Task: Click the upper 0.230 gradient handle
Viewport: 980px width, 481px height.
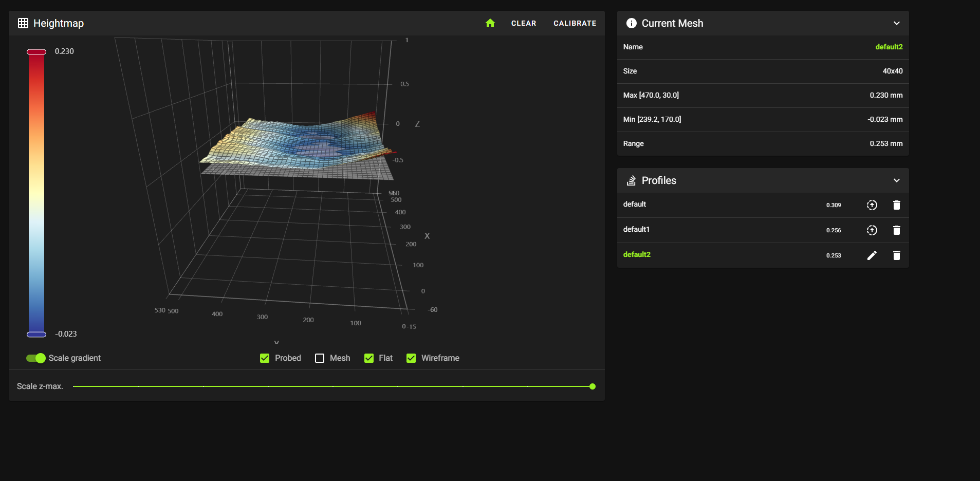Action: point(36,52)
